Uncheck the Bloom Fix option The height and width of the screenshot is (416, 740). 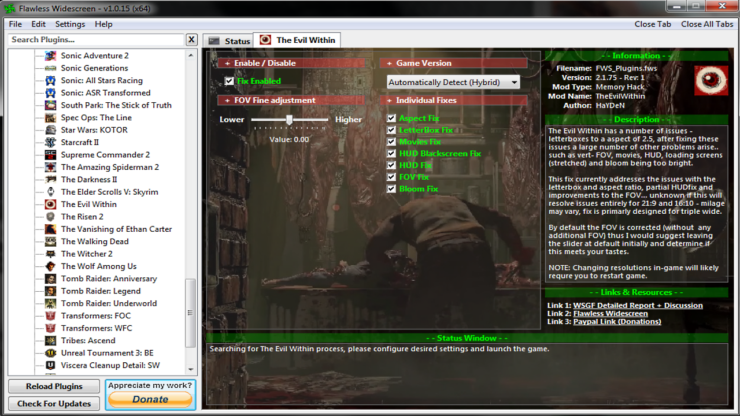coord(391,189)
